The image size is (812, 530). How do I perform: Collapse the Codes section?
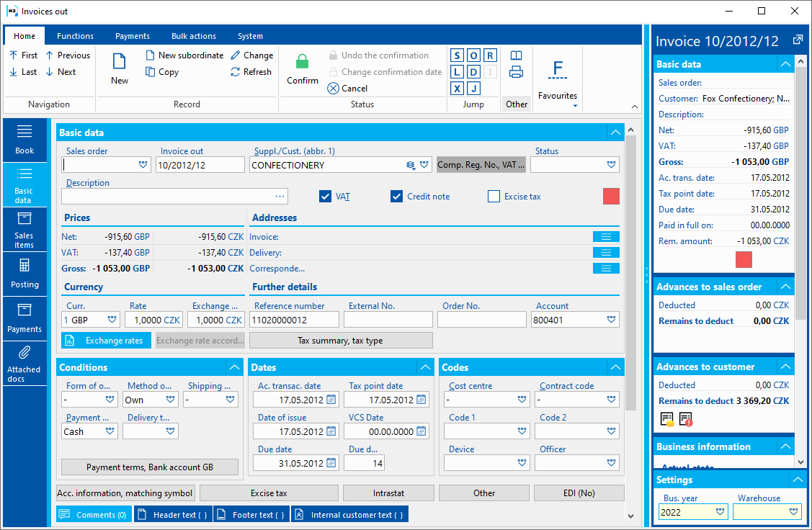click(615, 367)
